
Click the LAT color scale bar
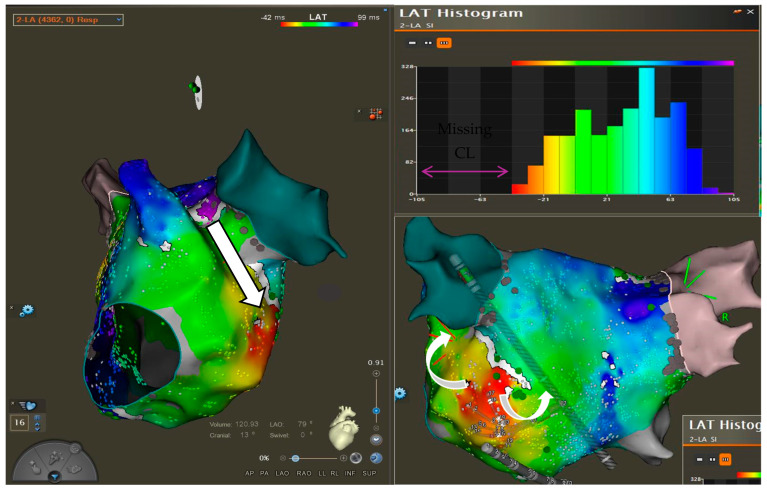[319, 24]
